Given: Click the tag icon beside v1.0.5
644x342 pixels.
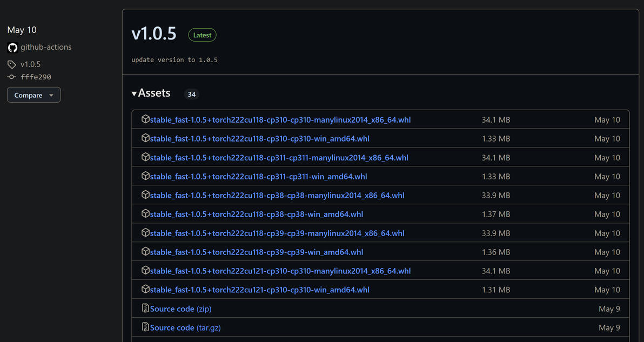Looking at the screenshot, I should point(12,64).
